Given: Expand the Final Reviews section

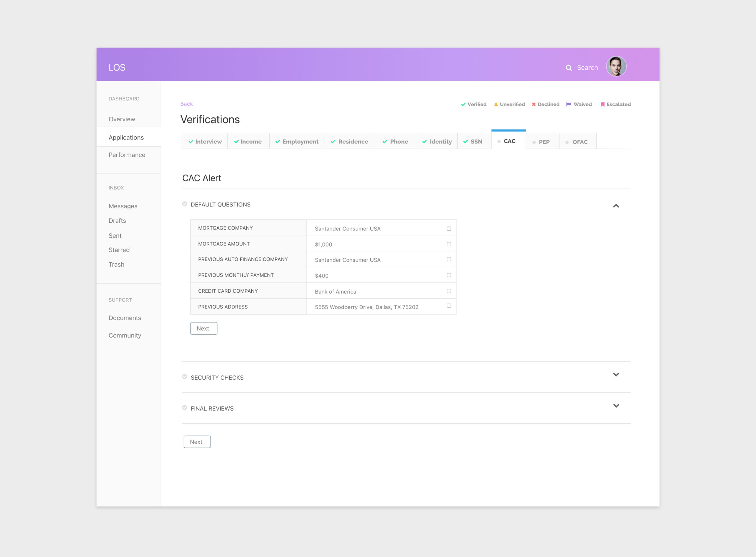Looking at the screenshot, I should 616,405.
